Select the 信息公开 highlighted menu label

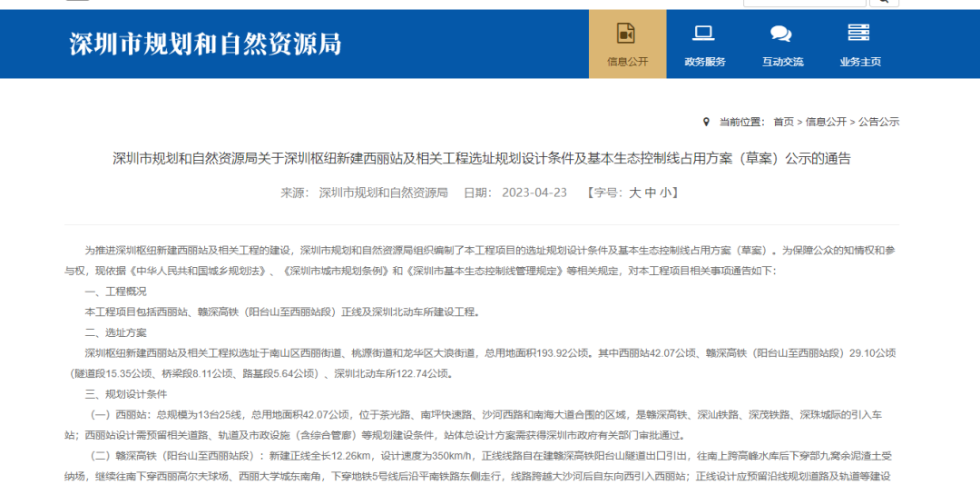[x=628, y=62]
